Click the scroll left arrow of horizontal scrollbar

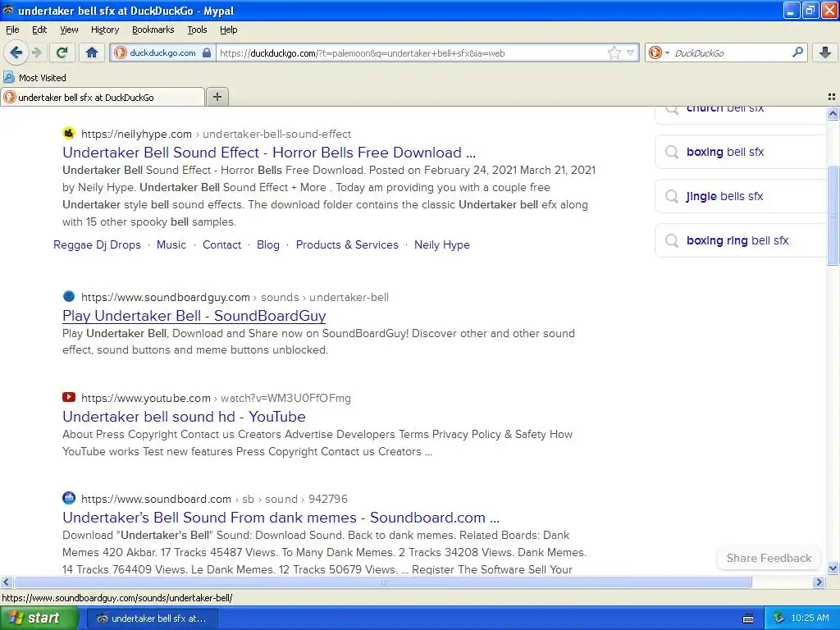coord(6,582)
